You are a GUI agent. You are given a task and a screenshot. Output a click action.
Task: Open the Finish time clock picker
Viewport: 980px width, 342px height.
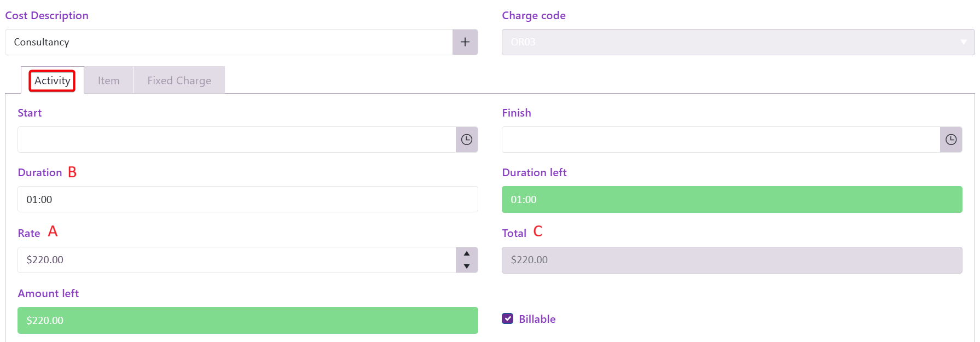pyautogui.click(x=951, y=140)
